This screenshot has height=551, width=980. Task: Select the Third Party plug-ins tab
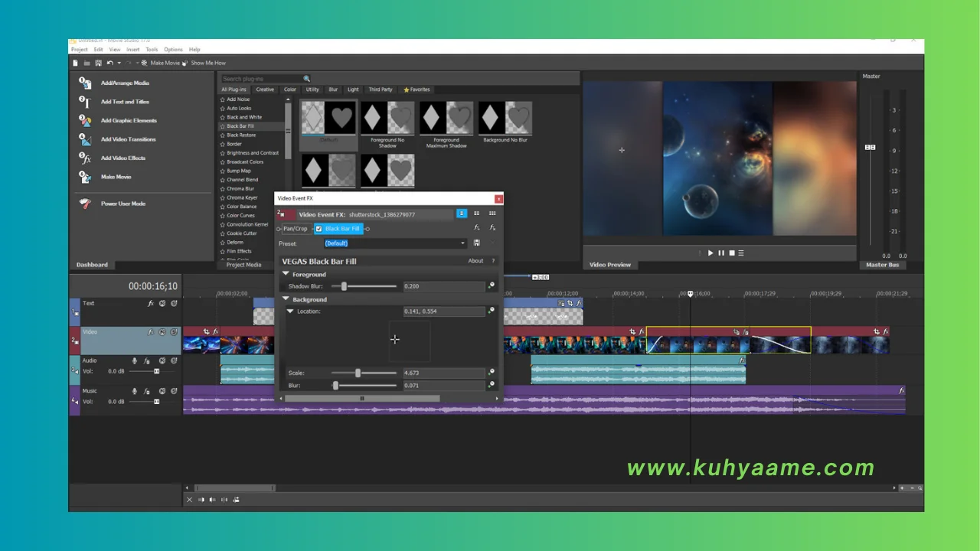(x=381, y=90)
